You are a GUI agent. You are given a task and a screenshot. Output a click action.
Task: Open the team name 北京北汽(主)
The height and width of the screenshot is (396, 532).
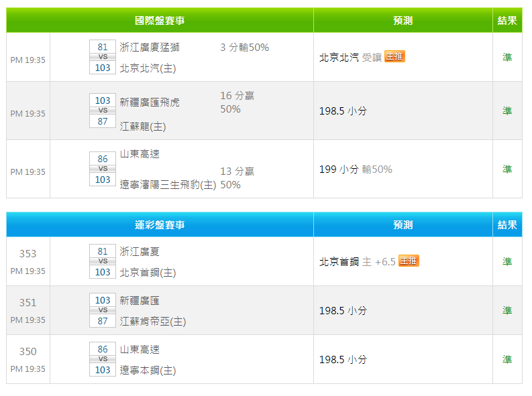(148, 68)
